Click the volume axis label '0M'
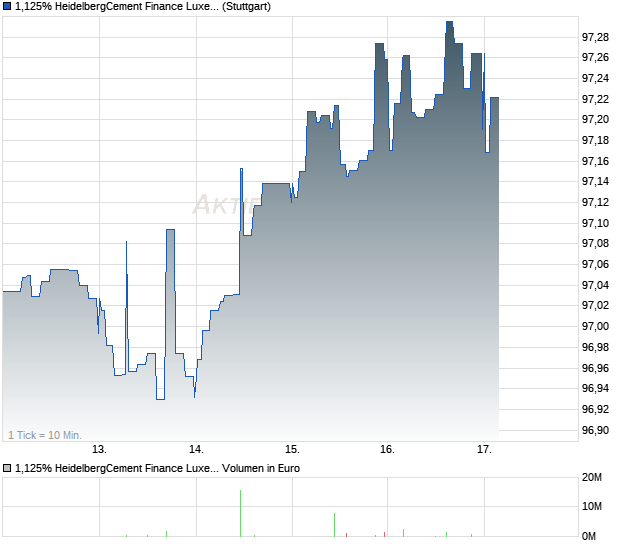The image size is (620, 546). coord(589,536)
